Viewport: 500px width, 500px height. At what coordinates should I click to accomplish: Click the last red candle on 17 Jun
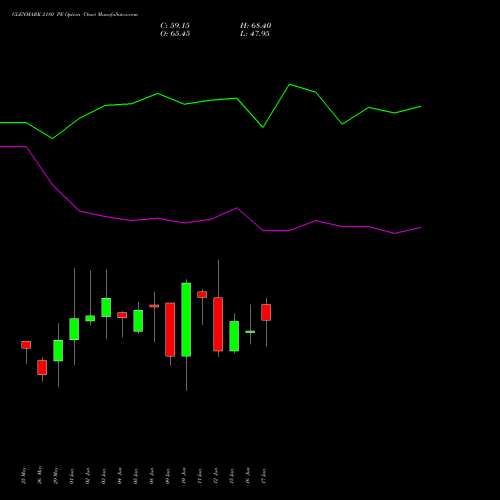click(266, 312)
